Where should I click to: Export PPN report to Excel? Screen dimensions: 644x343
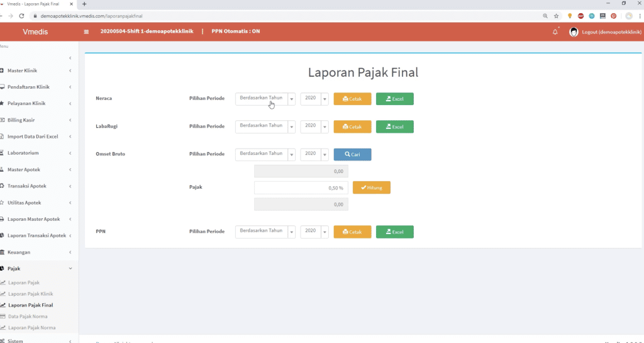(395, 232)
